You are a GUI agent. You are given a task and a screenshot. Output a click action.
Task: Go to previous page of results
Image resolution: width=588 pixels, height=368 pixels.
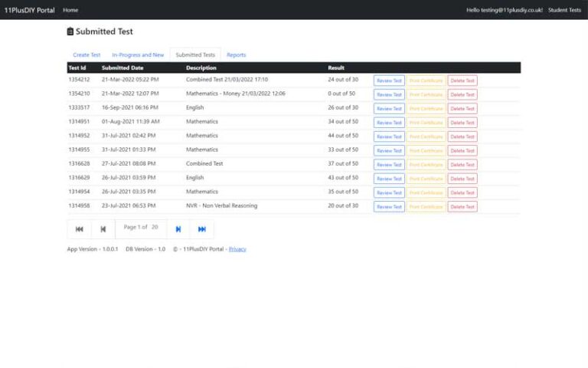[103, 228]
